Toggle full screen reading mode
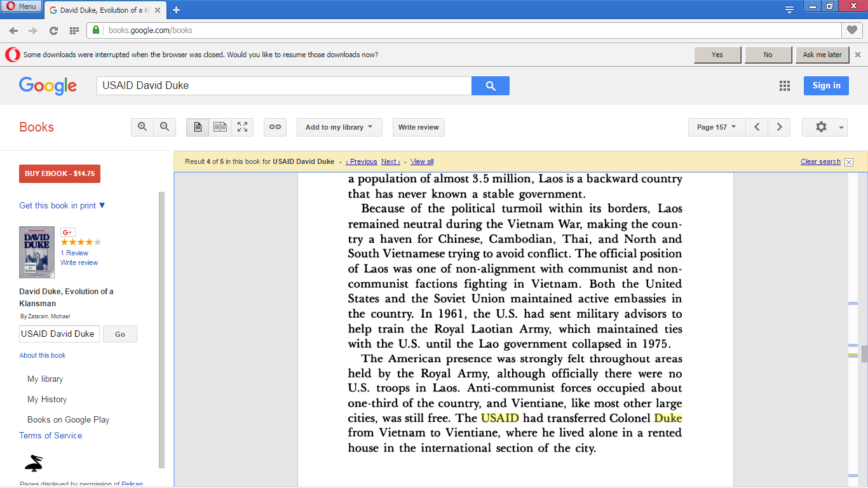The image size is (868, 488). pyautogui.click(x=242, y=127)
